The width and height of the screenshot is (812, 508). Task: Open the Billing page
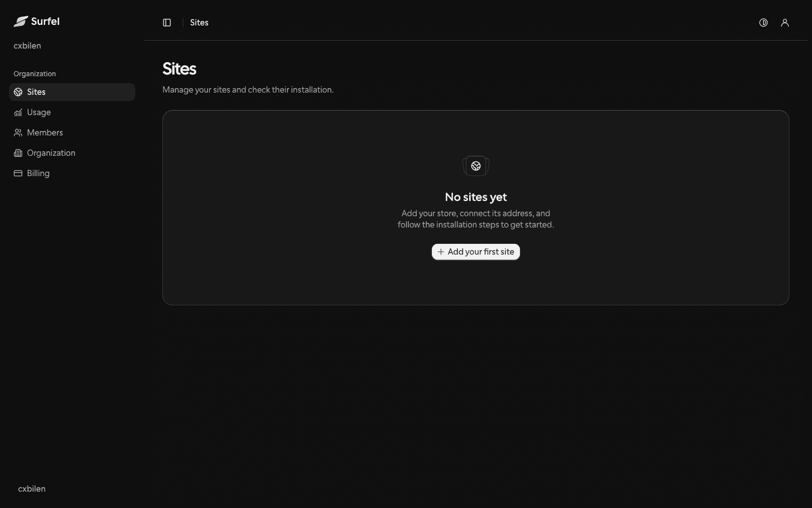tap(72, 173)
